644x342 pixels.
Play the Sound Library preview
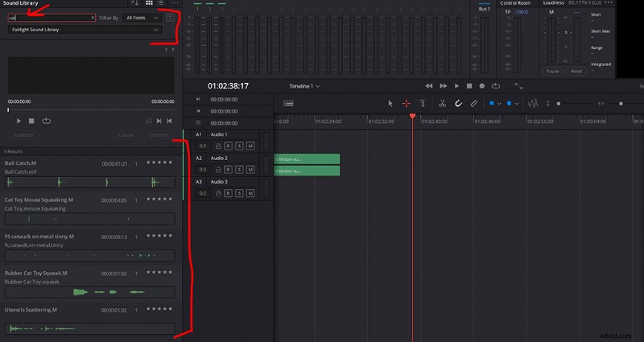pyautogui.click(x=19, y=122)
